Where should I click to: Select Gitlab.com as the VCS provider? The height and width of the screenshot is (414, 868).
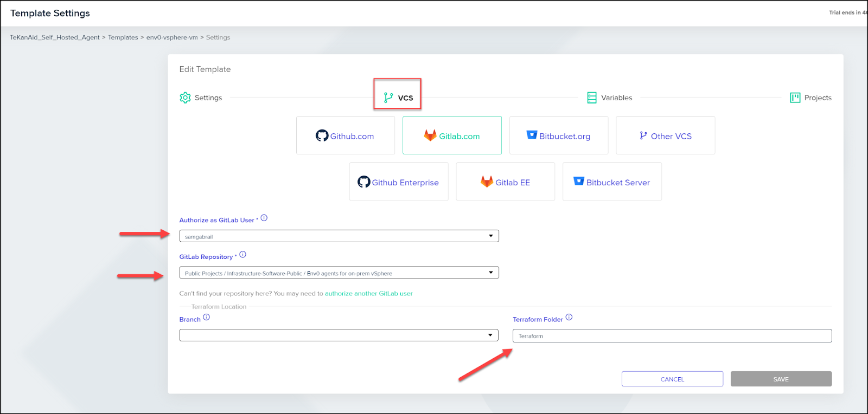[452, 135]
